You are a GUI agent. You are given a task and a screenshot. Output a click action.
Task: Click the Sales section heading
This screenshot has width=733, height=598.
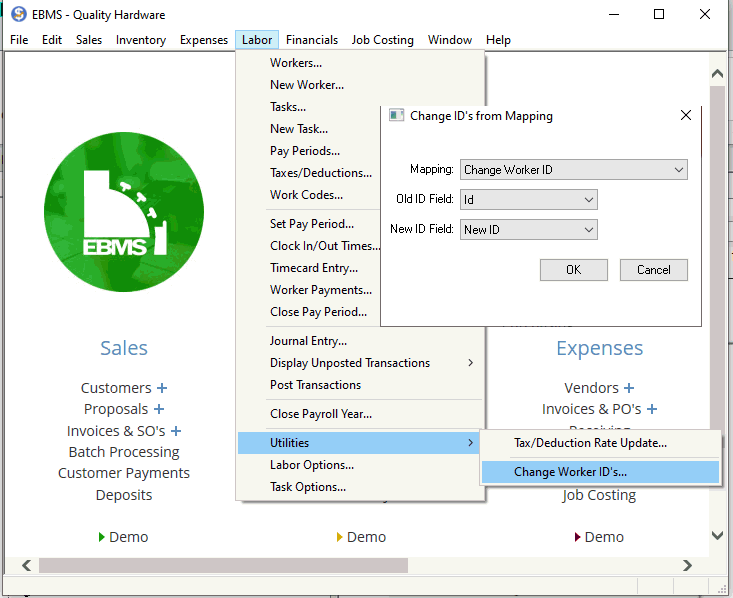point(124,348)
